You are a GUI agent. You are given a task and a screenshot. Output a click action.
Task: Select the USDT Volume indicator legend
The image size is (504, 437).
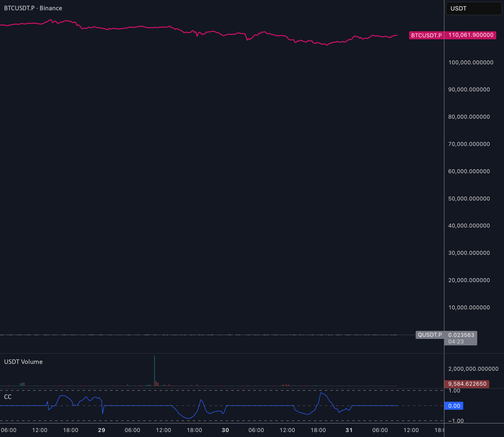(x=23, y=362)
